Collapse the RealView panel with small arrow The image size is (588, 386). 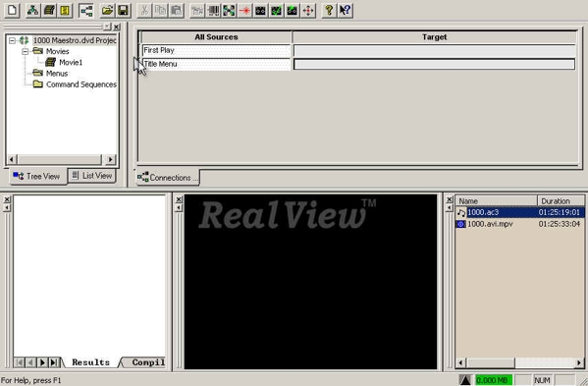click(179, 207)
